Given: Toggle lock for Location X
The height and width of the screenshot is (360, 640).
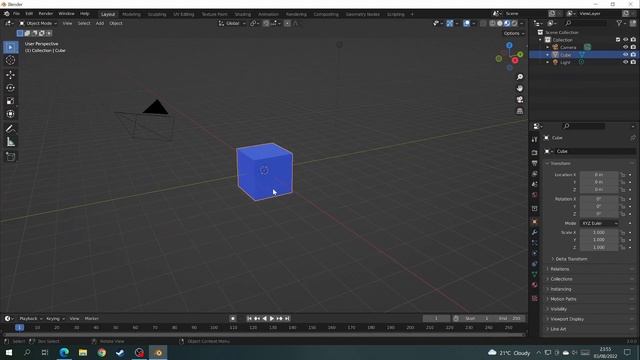Looking at the screenshot, I should (x=623, y=175).
